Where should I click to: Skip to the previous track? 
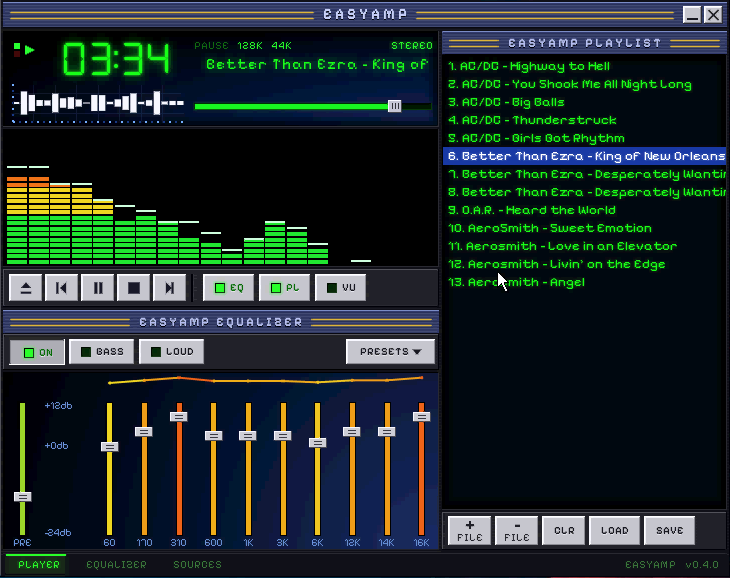pos(61,288)
